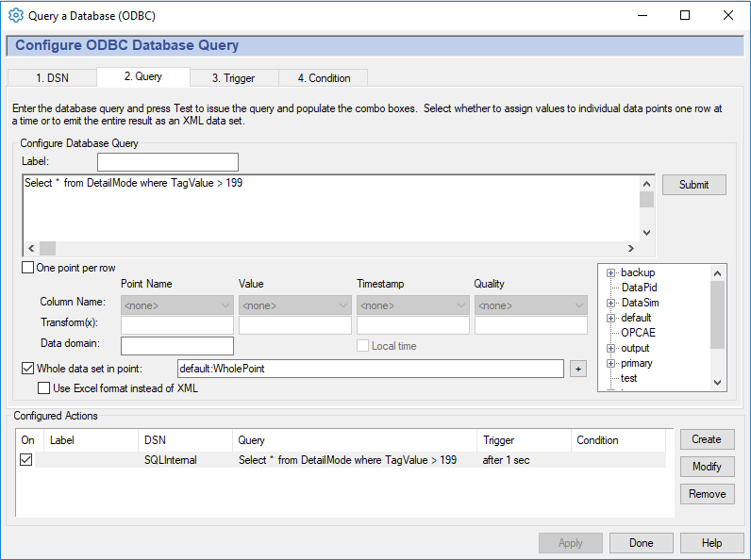Click the Done button
Image resolution: width=751 pixels, height=560 pixels.
click(x=642, y=543)
